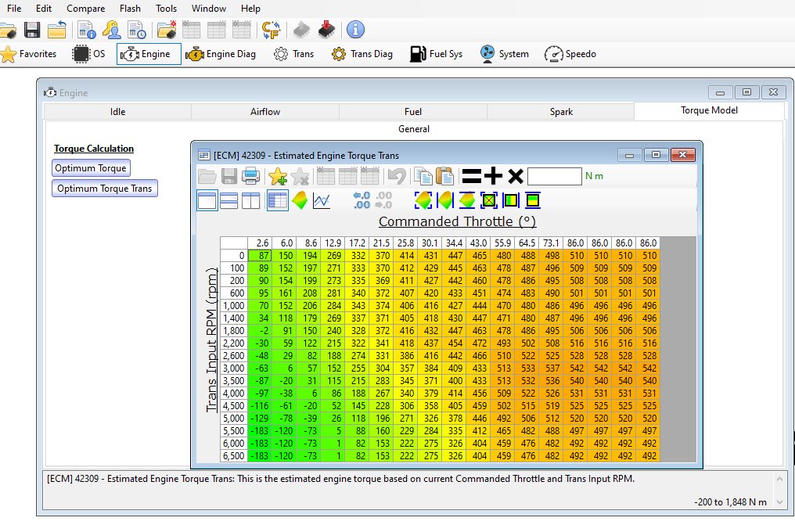The width and height of the screenshot is (795, 532).
Task: Open Fuel Sys section
Action: 436,54
